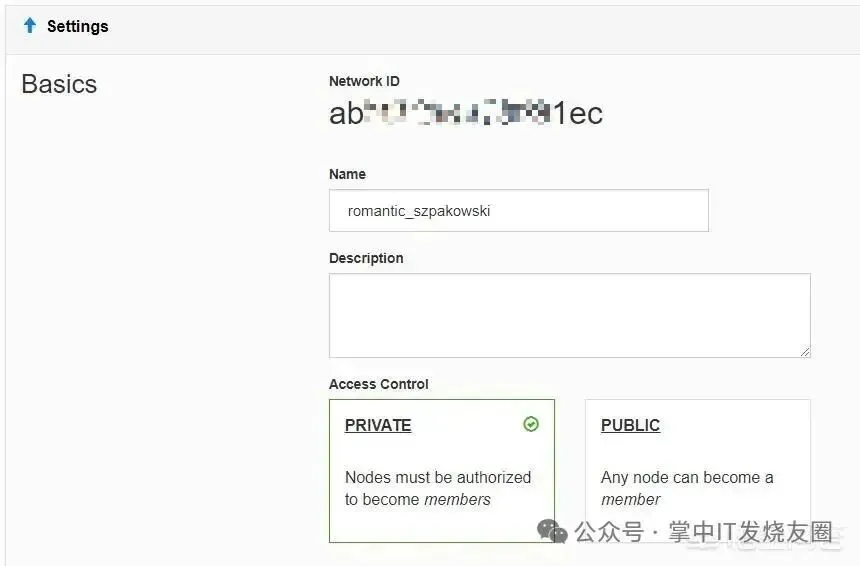Click the WeChat logo in watermark
The image size is (860, 566).
point(551,532)
